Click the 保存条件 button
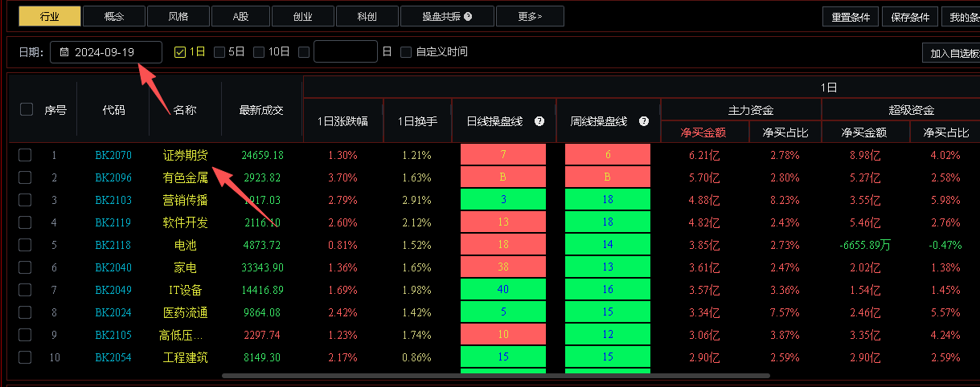This screenshot has height=387, width=980. click(910, 17)
